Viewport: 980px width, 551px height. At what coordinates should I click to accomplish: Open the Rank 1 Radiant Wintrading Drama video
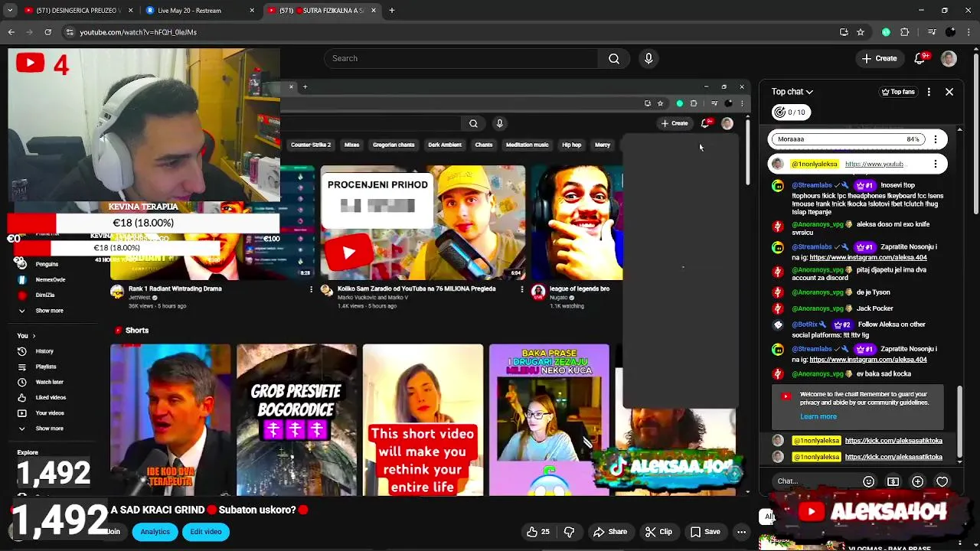[175, 289]
